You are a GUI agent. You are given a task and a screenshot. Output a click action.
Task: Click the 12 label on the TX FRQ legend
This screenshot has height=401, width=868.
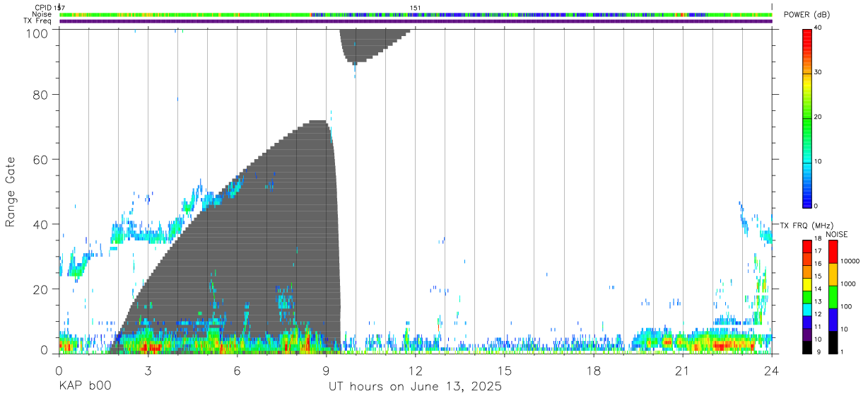pyautogui.click(x=819, y=314)
